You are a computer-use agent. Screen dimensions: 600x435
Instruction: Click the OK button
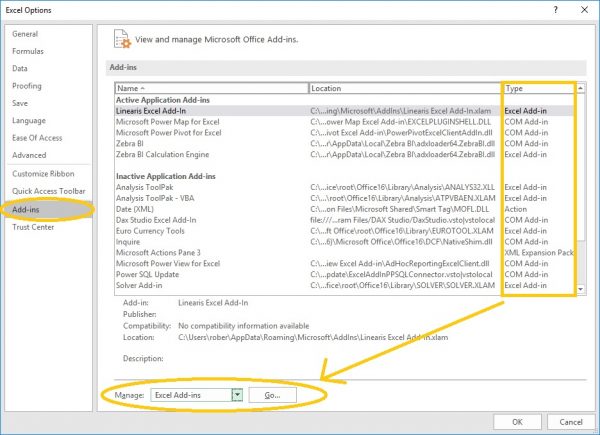(517, 422)
